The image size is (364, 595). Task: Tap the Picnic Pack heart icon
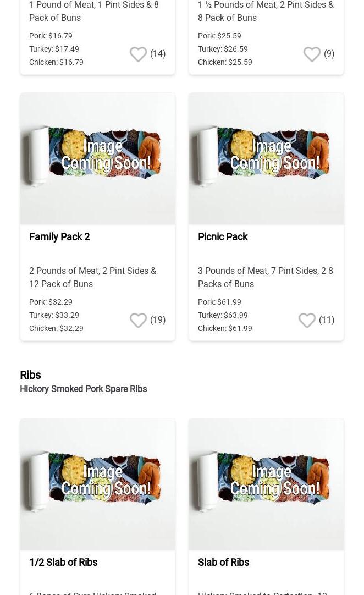(307, 320)
